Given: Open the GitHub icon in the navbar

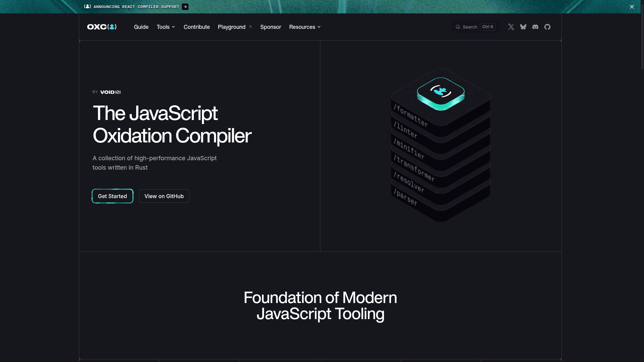Looking at the screenshot, I should point(547,27).
